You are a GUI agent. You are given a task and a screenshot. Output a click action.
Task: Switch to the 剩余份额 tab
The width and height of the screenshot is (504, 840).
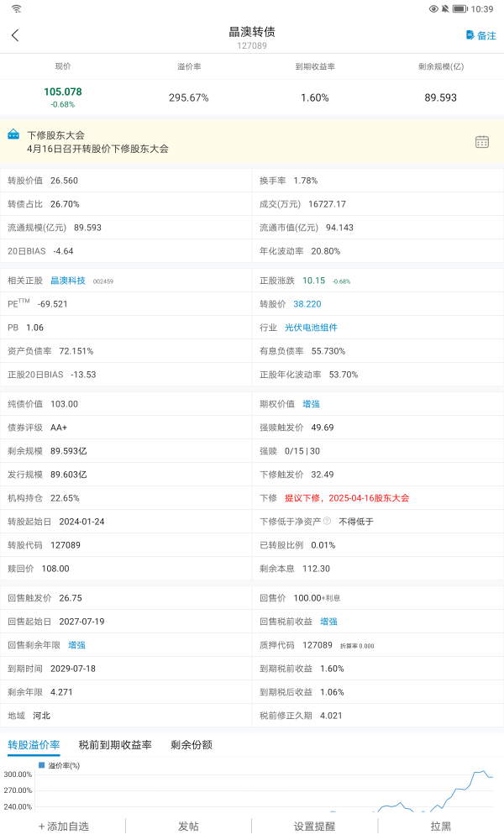pyautogui.click(x=192, y=744)
